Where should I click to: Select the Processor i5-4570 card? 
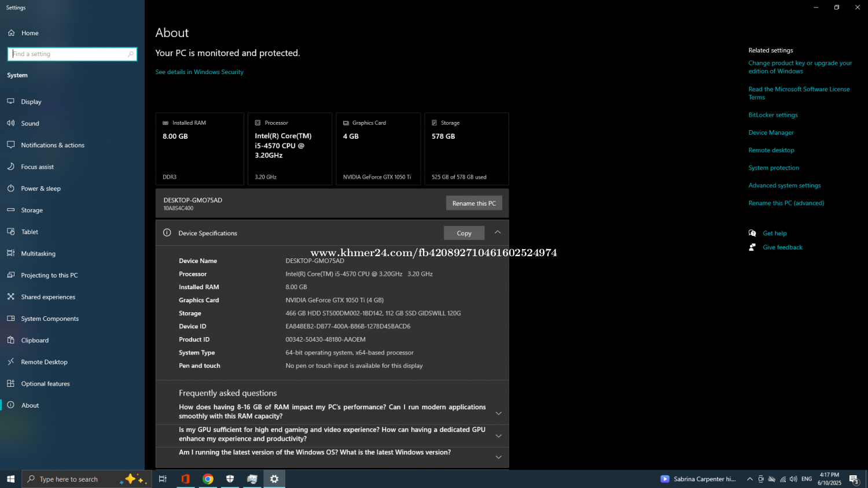290,149
